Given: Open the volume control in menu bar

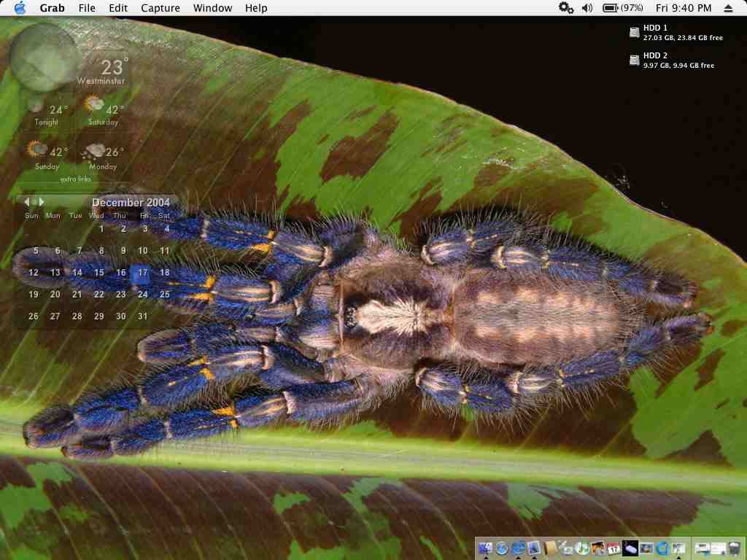Looking at the screenshot, I should [x=587, y=8].
